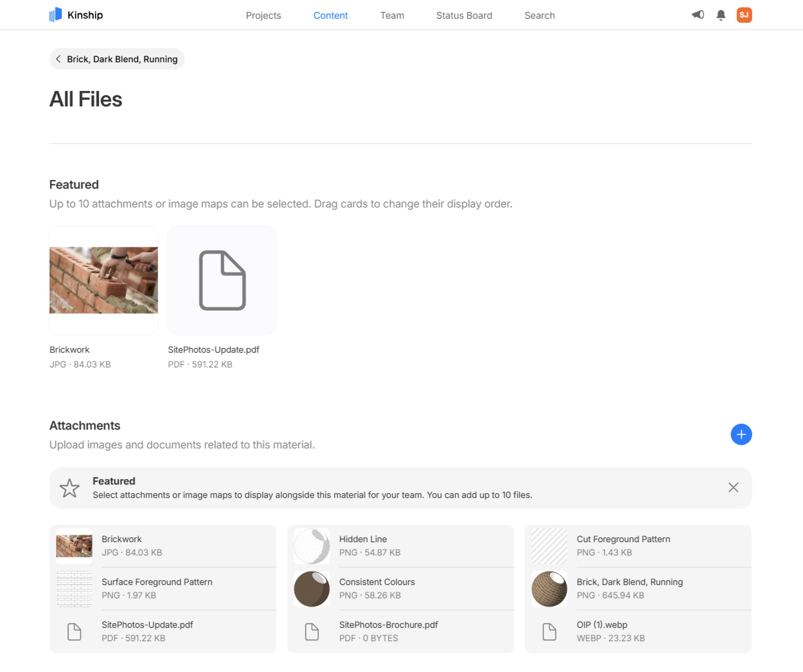Click the plus button to add an attachment
This screenshot has width=803, height=672.
click(741, 434)
